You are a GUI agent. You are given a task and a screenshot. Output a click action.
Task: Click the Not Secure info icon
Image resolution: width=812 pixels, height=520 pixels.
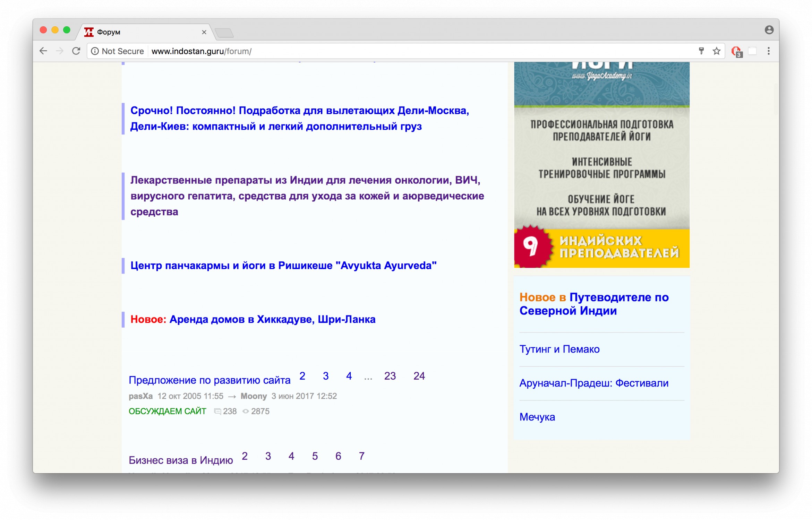(95, 51)
